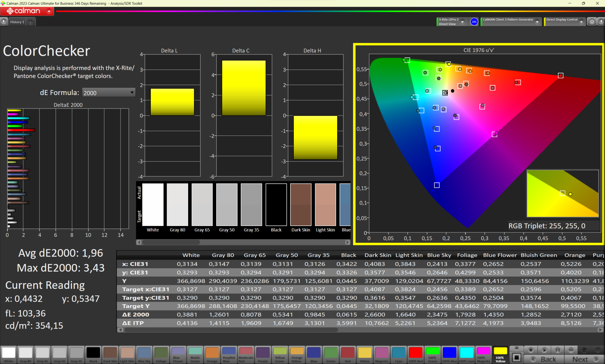Add new history tab with plus

pyautogui.click(x=31, y=22)
